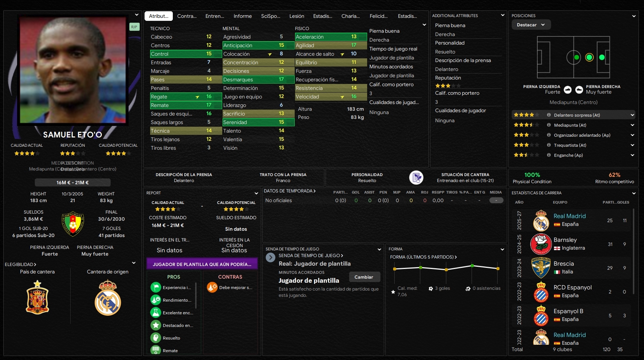Click the head icon for Resuelto pro
Viewport: 644px width, 360px height.
[156, 338]
